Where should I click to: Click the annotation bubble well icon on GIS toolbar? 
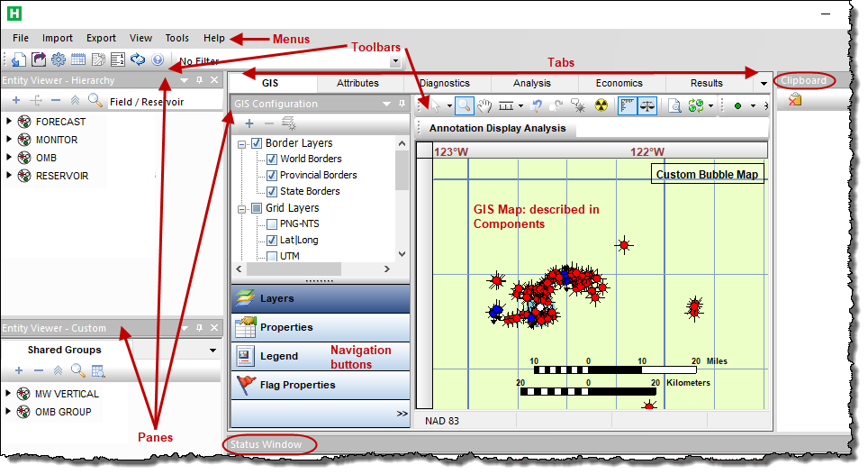(578, 105)
